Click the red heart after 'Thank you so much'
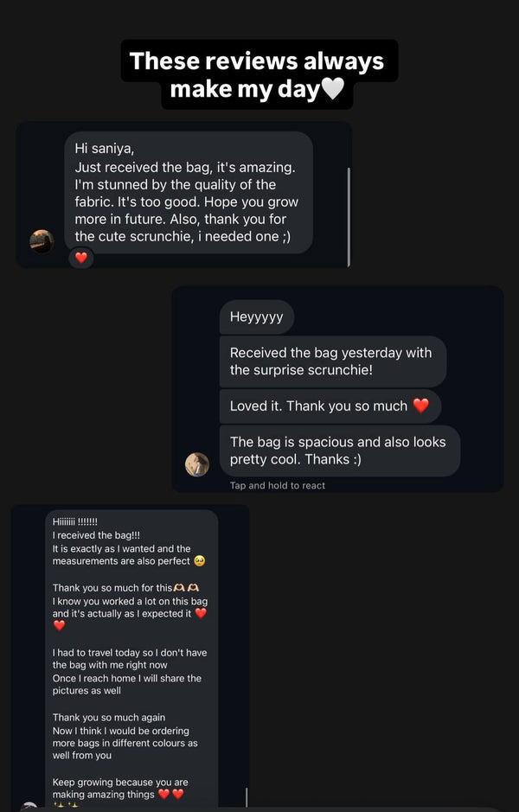The image size is (519, 812). 421,406
